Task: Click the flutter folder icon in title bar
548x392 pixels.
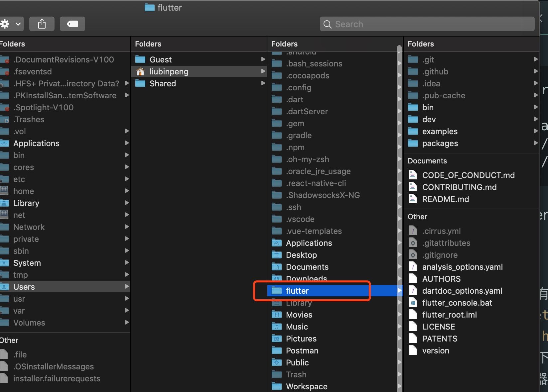Action: pyautogui.click(x=150, y=7)
